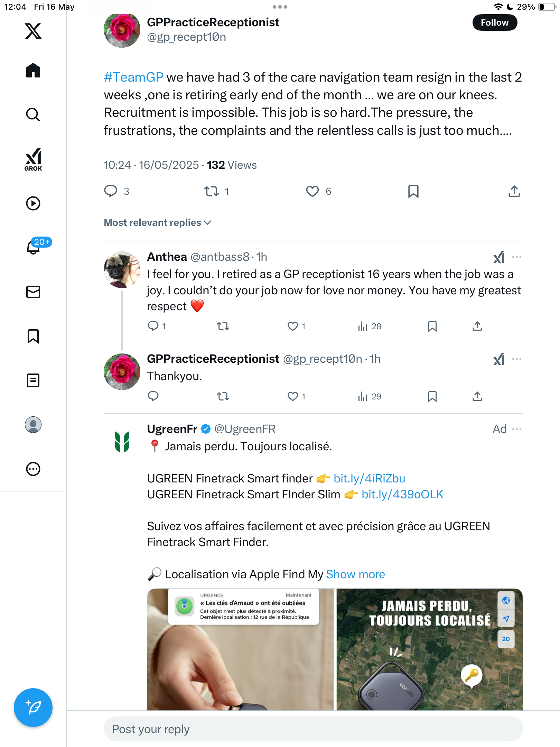560x747 pixels.
Task: Open the direct messages envelope icon
Action: coord(33,292)
